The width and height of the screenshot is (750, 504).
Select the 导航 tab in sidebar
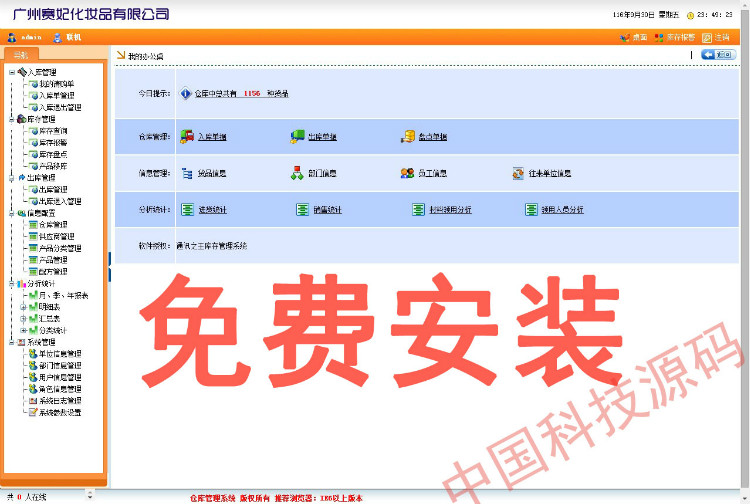coord(21,54)
